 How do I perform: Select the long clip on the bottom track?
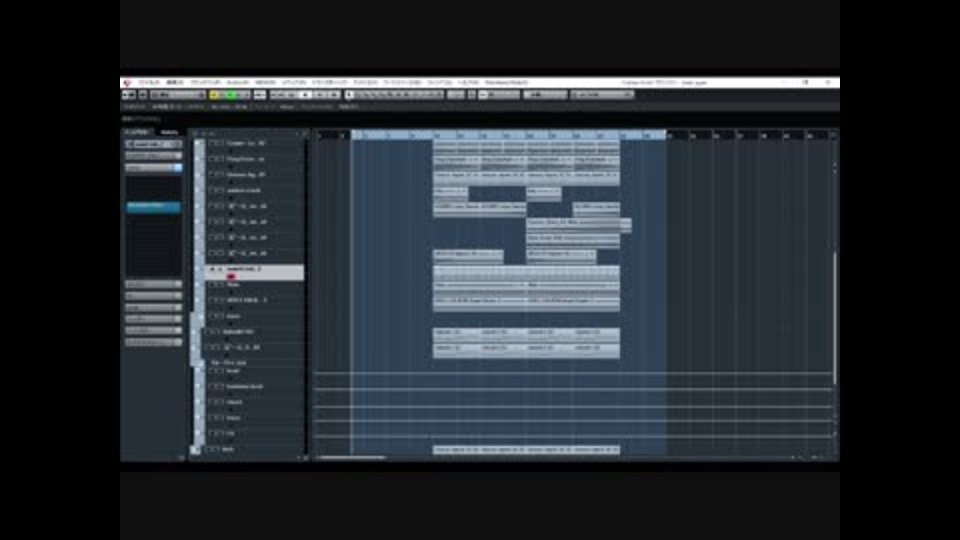point(526,450)
